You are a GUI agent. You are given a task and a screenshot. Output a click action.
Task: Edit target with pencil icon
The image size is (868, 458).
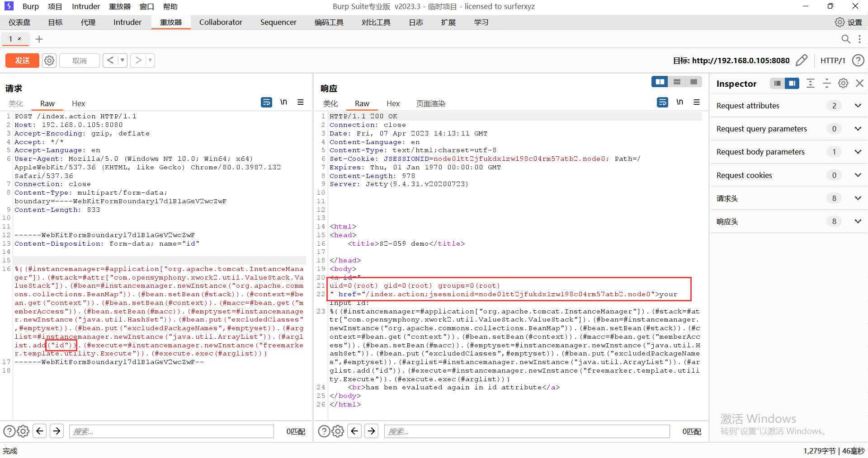tap(802, 61)
